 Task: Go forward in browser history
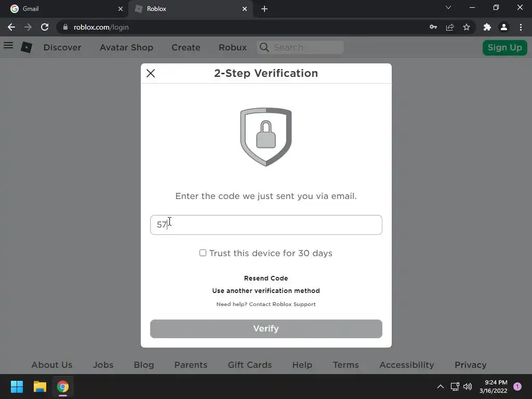(28, 27)
